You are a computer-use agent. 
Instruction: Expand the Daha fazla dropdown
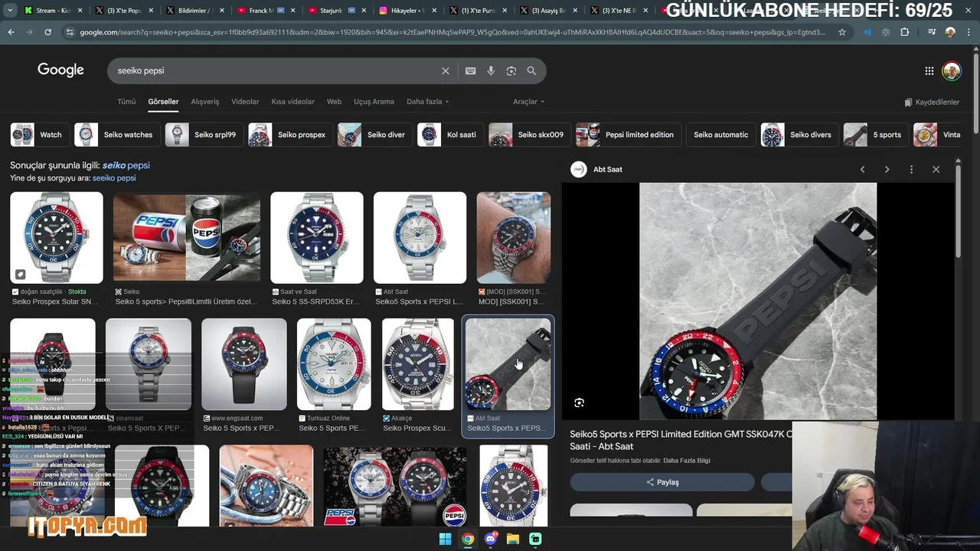pos(428,102)
